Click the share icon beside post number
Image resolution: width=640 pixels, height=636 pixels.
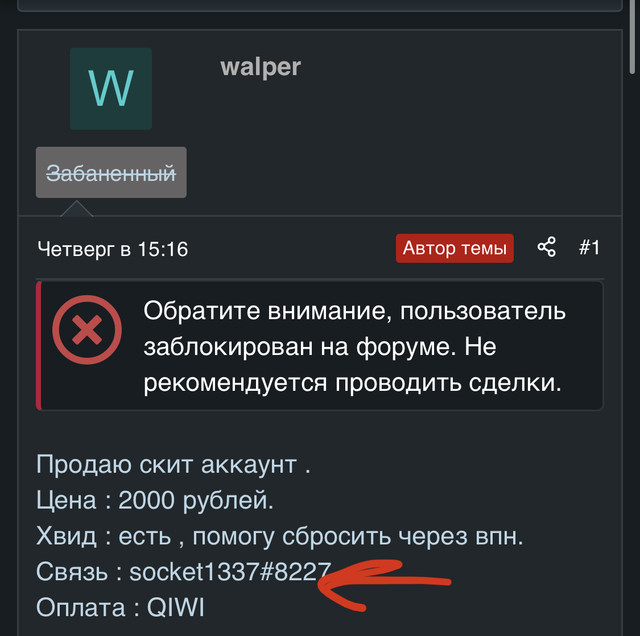pos(547,247)
